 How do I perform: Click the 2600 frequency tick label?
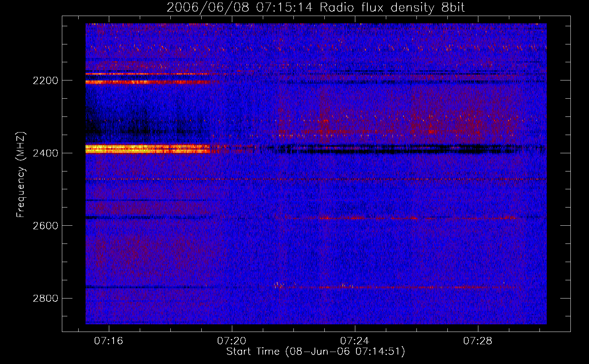(x=46, y=226)
